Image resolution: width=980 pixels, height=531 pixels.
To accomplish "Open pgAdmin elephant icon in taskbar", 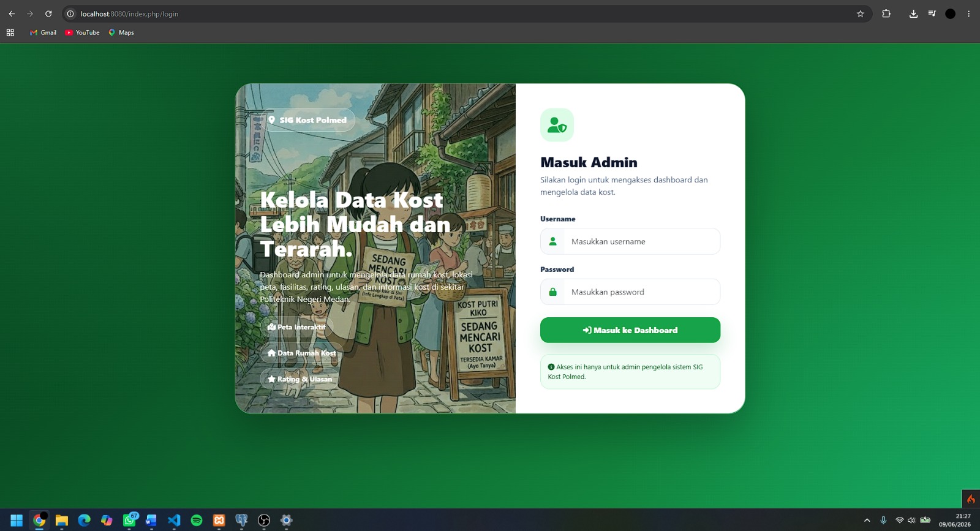I will tap(241, 520).
